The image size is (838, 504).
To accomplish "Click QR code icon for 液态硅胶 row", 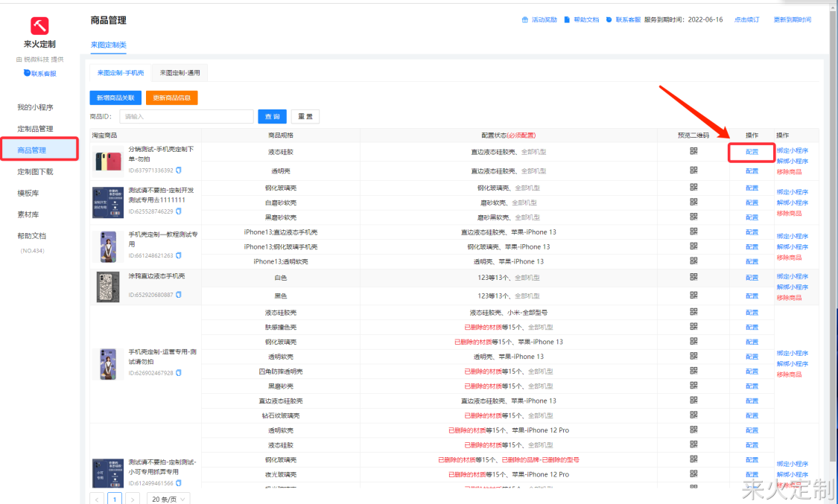I will [x=693, y=151].
